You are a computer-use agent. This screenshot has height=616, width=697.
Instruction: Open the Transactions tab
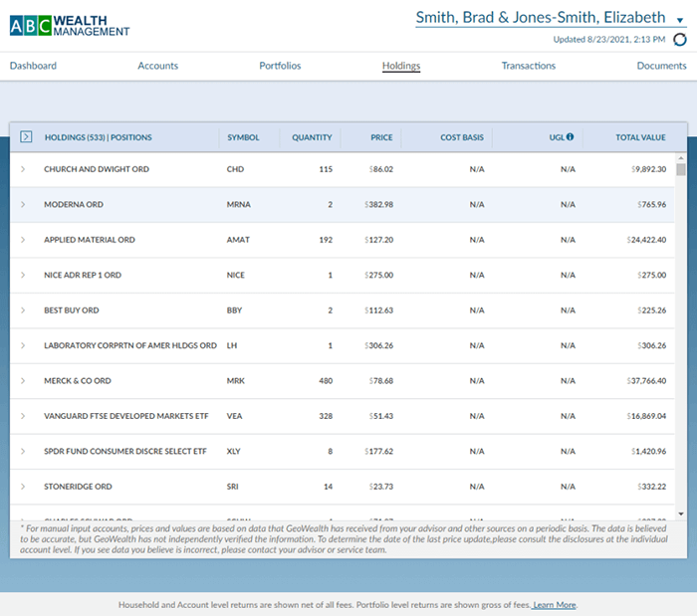tap(529, 66)
